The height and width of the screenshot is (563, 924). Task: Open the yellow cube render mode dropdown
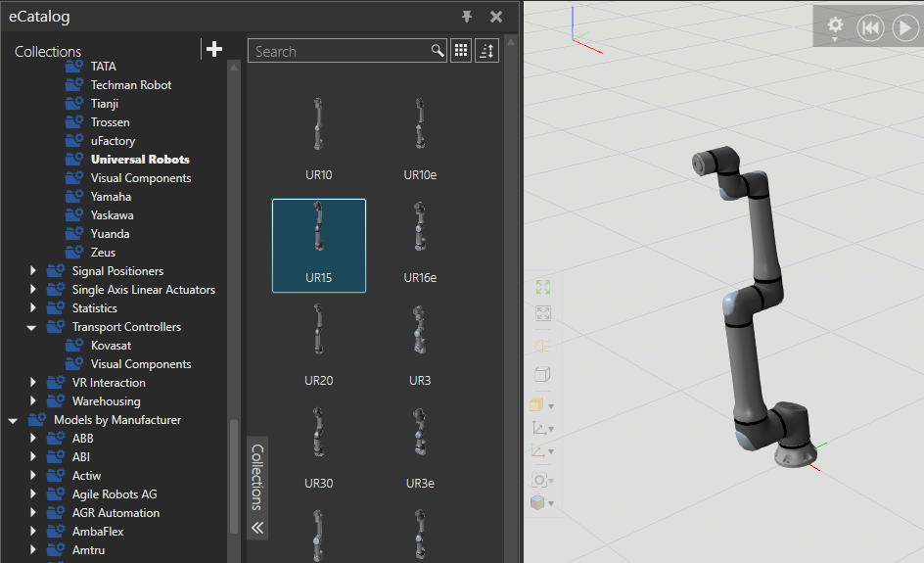tap(541, 405)
